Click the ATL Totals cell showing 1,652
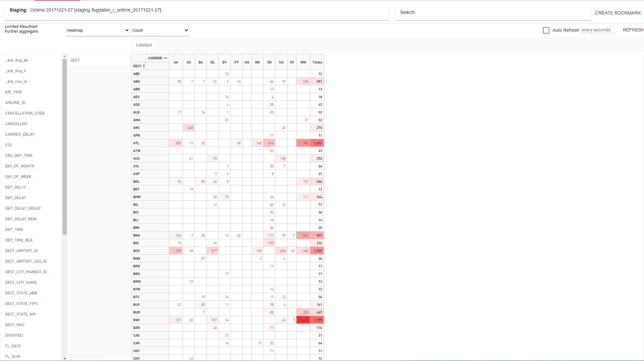644x361 pixels. tap(317, 143)
